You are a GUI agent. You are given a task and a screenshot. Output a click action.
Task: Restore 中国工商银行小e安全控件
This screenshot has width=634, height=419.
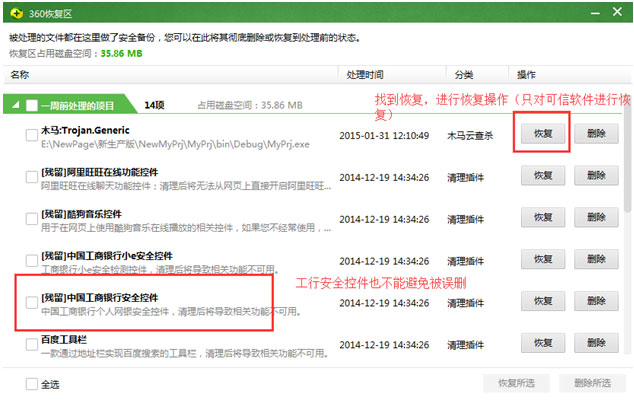[543, 259]
